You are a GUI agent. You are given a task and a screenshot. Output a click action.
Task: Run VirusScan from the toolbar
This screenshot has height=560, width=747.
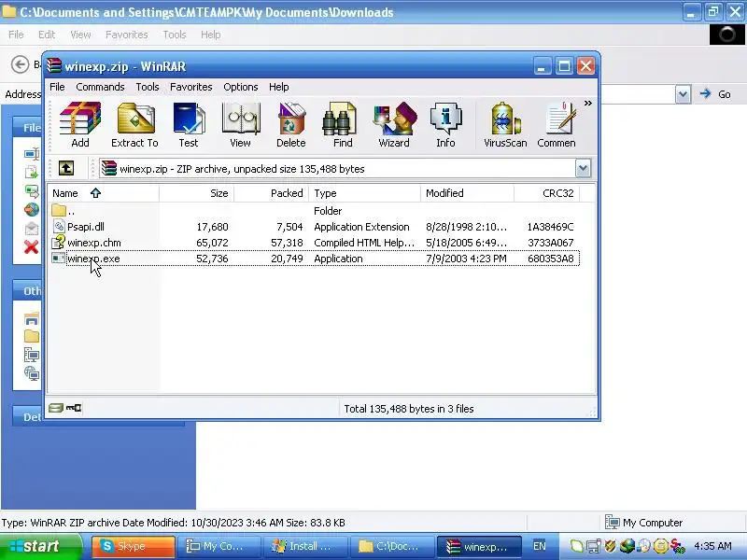[505, 125]
